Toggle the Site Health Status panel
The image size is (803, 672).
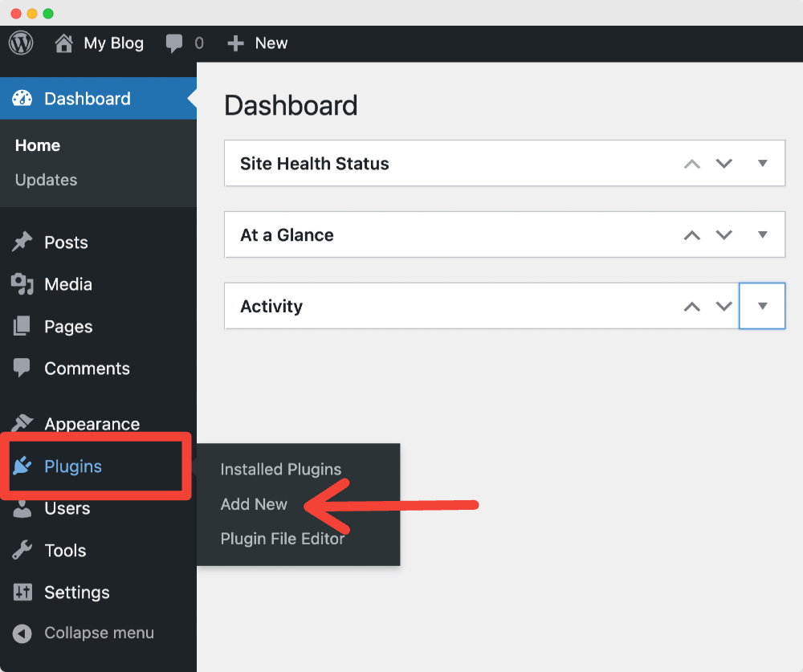(763, 164)
